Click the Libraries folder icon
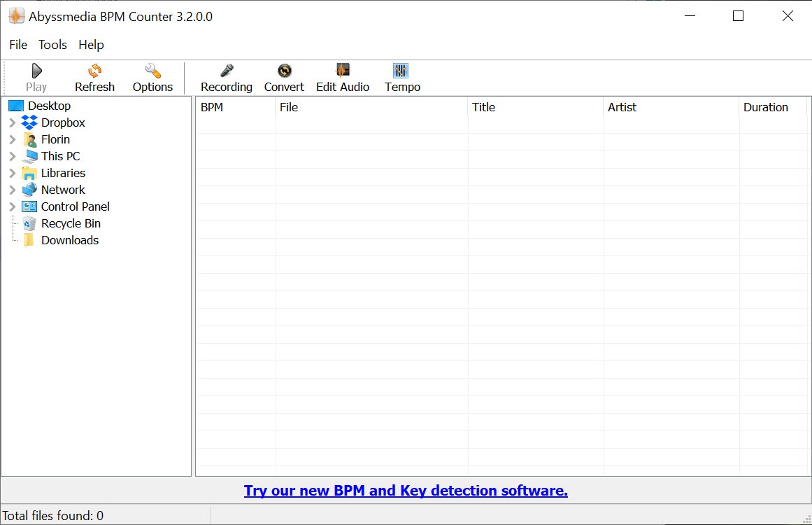This screenshot has width=812, height=525. [29, 173]
